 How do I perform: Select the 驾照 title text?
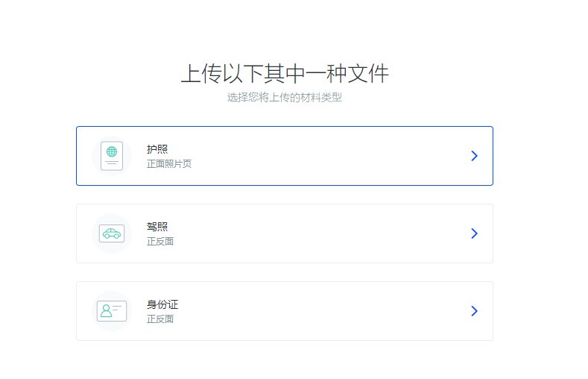click(157, 227)
